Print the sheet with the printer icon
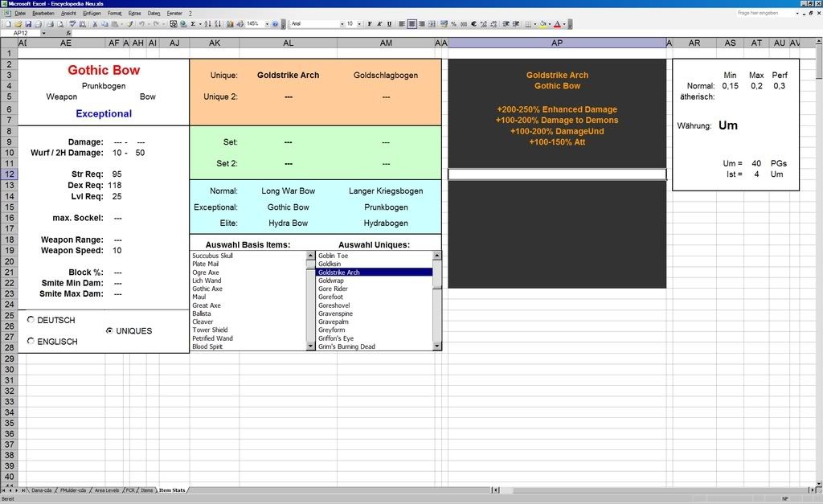The image size is (823, 504). (x=50, y=23)
